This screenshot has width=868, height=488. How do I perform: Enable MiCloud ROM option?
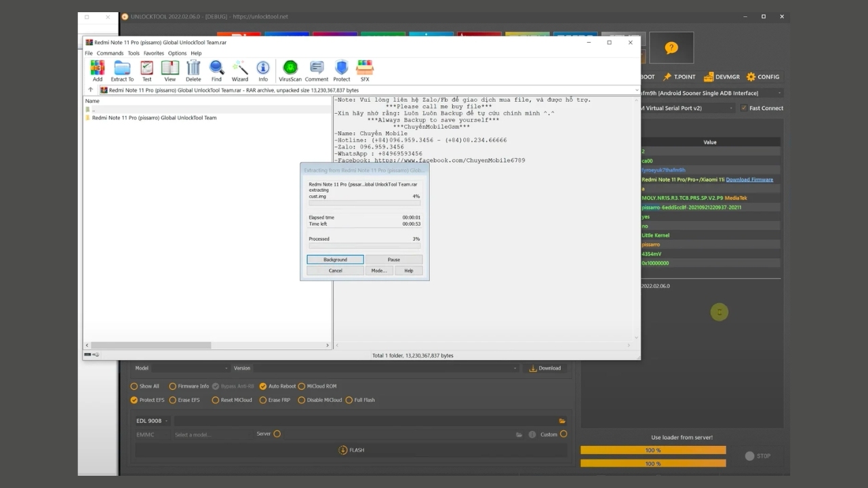pyautogui.click(x=302, y=386)
